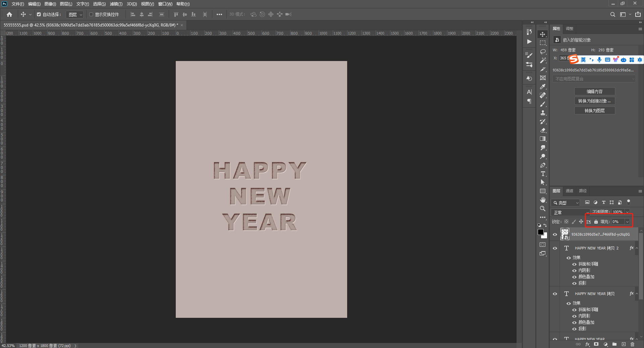Image resolution: width=644 pixels, height=348 pixels.
Task: Select the Crop tool in toolbar
Action: click(543, 78)
